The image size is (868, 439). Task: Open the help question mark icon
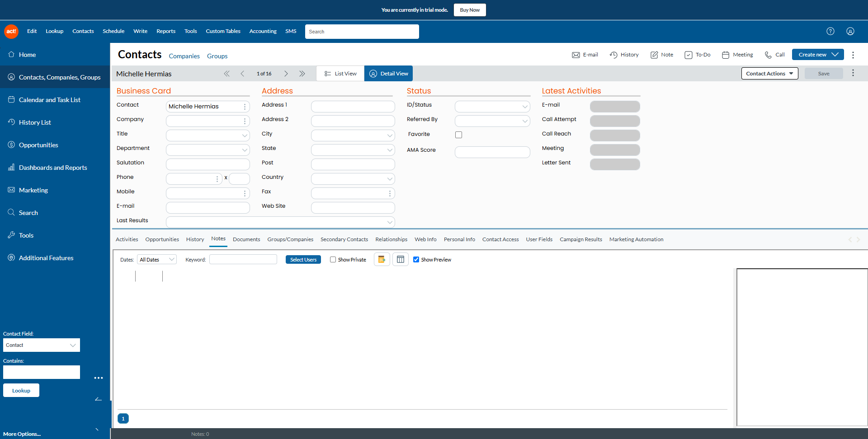830,31
